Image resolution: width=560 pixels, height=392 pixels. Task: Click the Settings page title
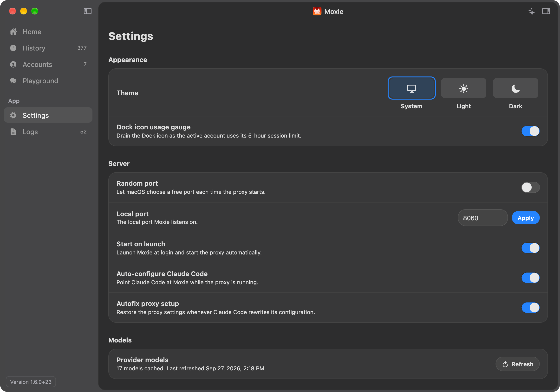click(130, 36)
